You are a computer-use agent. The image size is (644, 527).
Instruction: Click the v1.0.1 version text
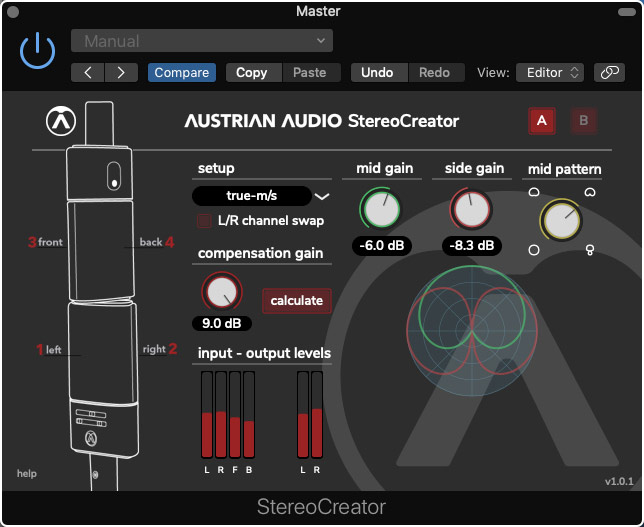click(x=619, y=481)
